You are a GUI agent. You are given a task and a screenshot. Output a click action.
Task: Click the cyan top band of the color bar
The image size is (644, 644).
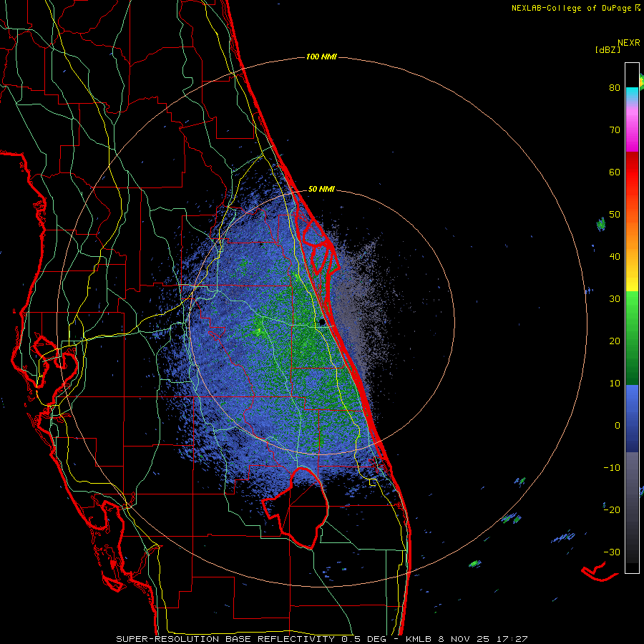(x=632, y=94)
